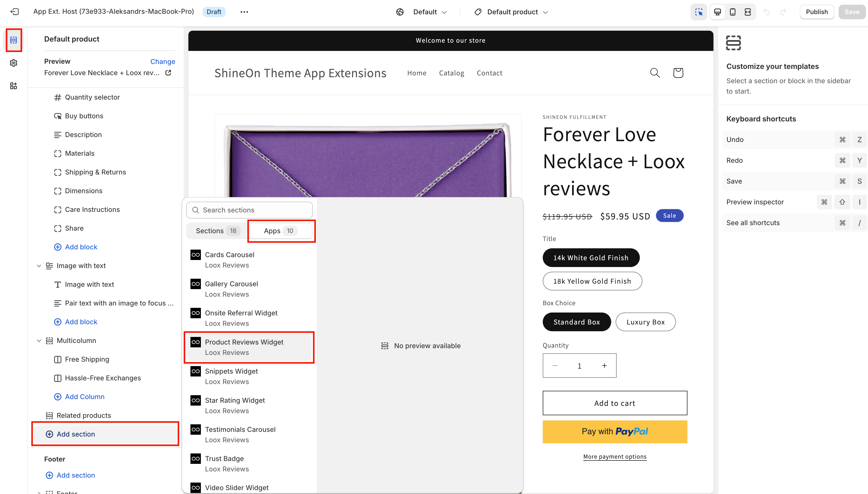The height and width of the screenshot is (494, 868).
Task: Click the Publish button
Action: tap(816, 12)
